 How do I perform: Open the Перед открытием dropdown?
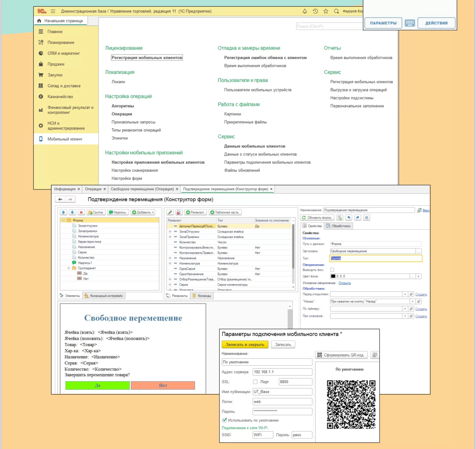(x=405, y=294)
